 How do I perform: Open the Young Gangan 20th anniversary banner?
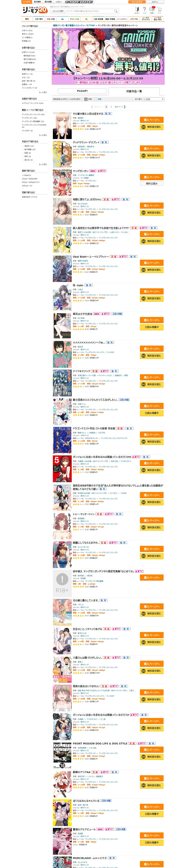pos(108,56)
